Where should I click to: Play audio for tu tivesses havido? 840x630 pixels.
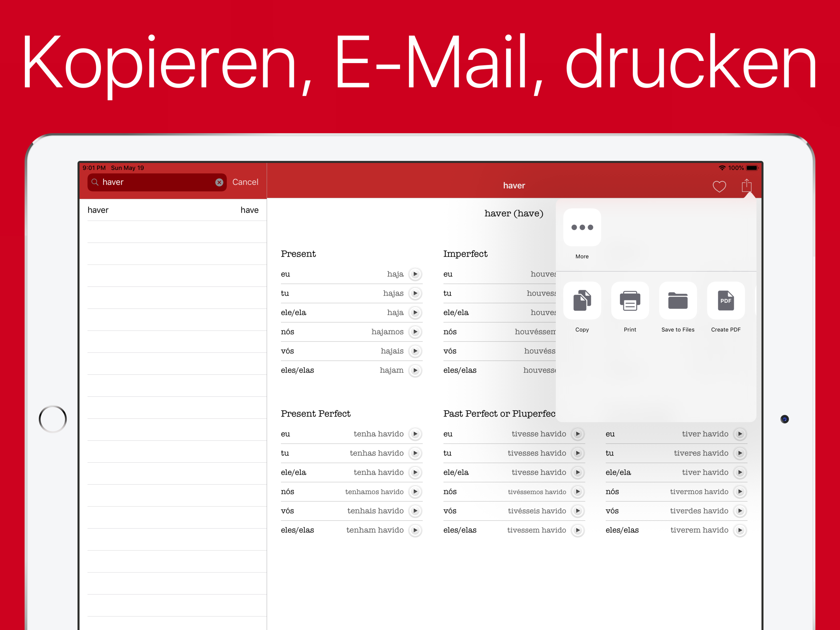coord(578,453)
